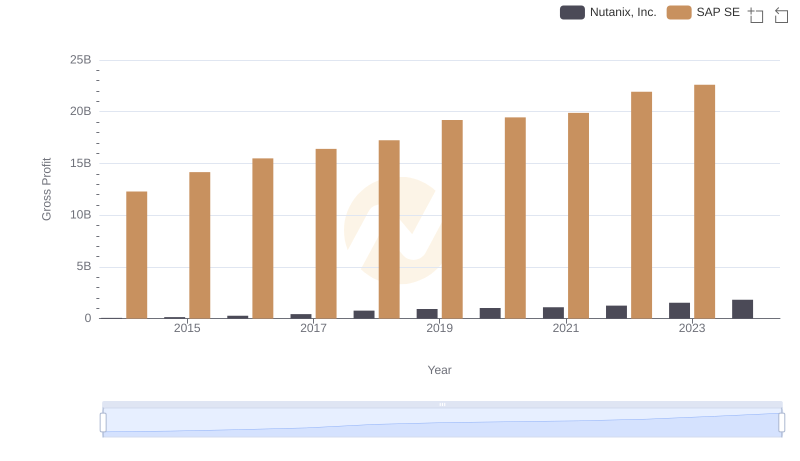Image resolution: width=800 pixels, height=461 pixels.
Task: Click the SAP SE bar above the 2019 label
Action: coord(452,219)
